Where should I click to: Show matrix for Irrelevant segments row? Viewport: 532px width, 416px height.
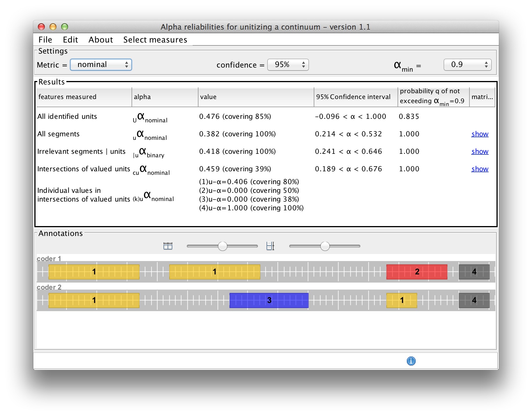(x=480, y=151)
